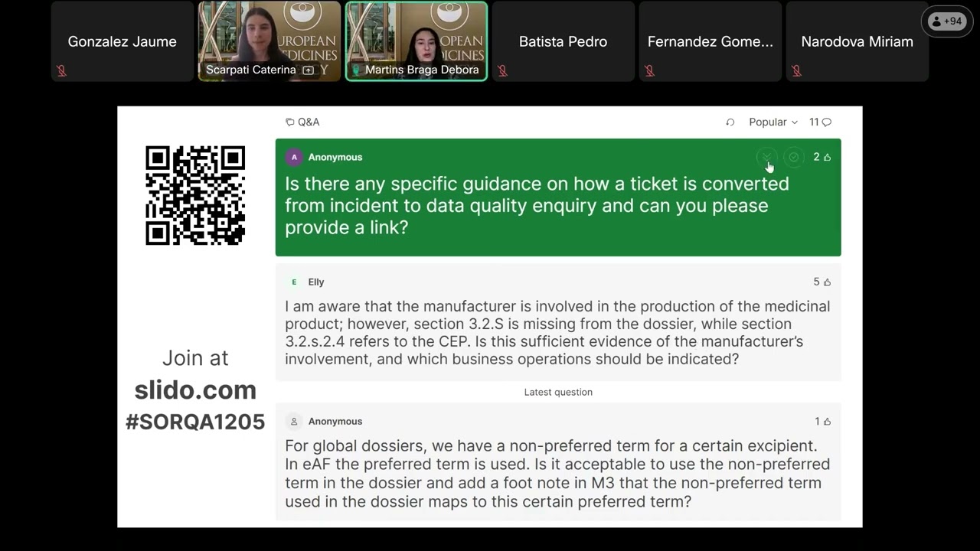
Task: Click Gonzalez Jaume's muted microphone icon
Action: coord(61,70)
